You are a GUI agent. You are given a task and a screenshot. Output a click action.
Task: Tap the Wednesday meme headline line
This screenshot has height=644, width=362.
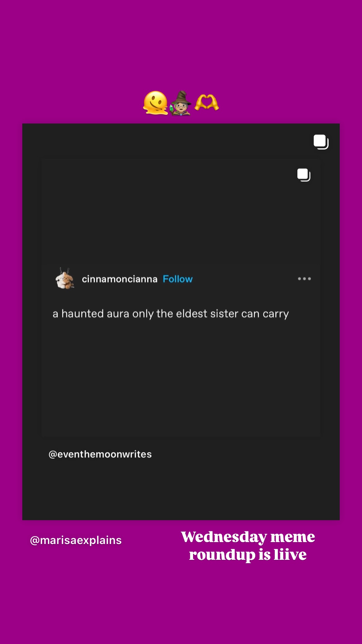248,537
